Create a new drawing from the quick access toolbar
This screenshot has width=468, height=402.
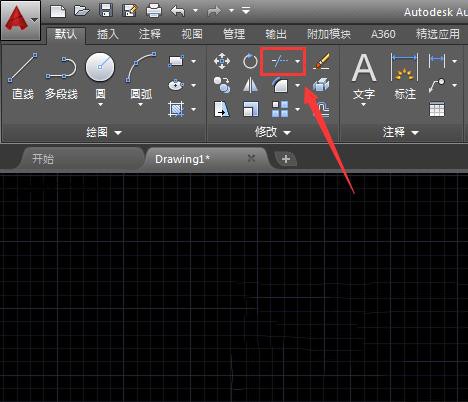58,11
